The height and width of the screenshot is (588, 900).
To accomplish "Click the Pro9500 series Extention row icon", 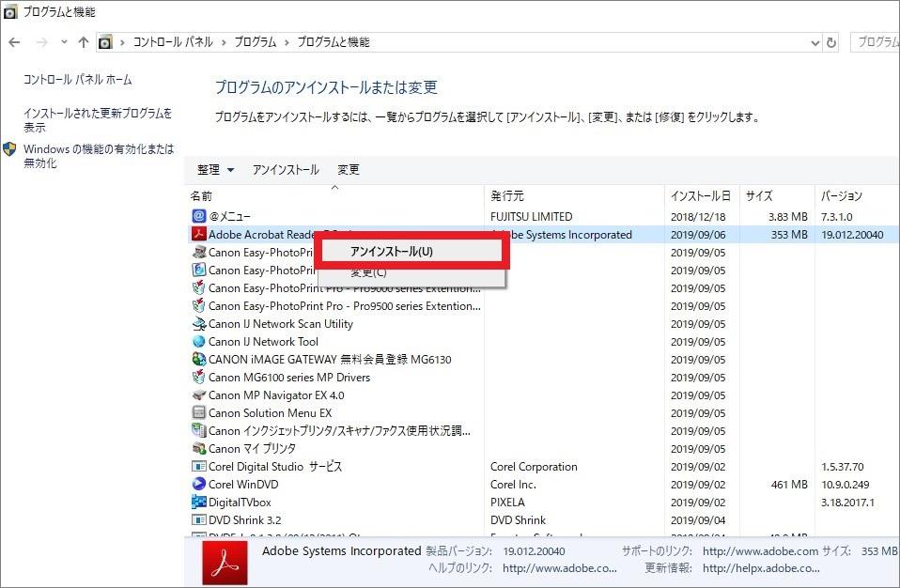I will tap(198, 306).
